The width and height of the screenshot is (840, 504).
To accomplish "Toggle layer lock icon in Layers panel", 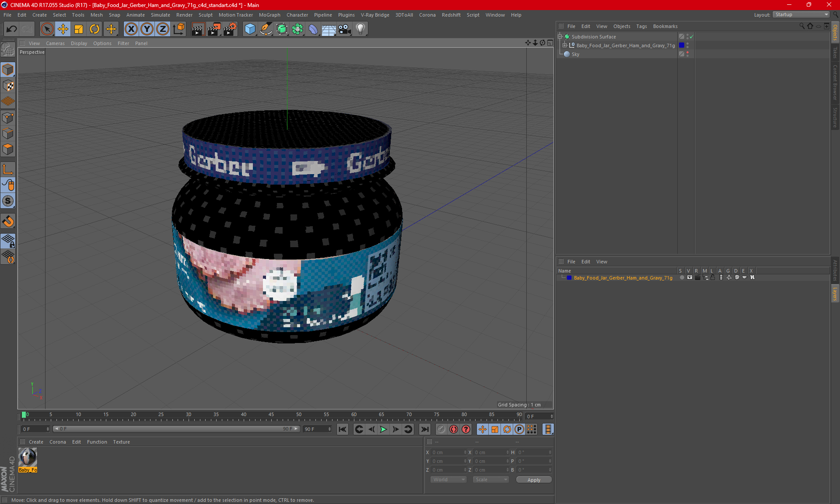I will (713, 277).
